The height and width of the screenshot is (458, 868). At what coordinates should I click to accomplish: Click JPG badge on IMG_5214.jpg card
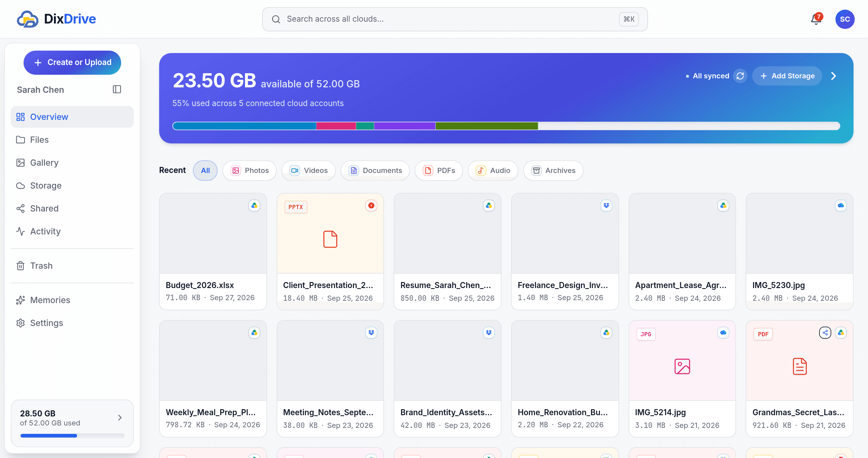click(x=646, y=334)
